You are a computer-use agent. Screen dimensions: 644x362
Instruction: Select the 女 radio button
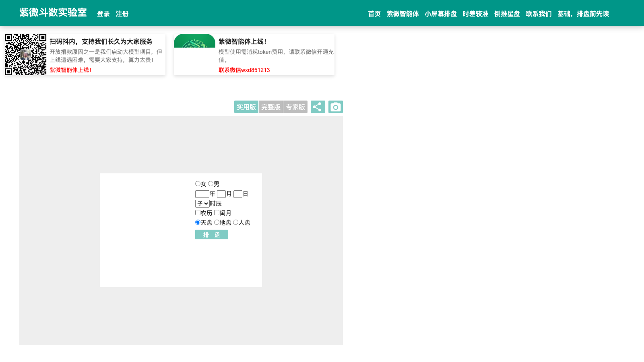click(x=198, y=184)
